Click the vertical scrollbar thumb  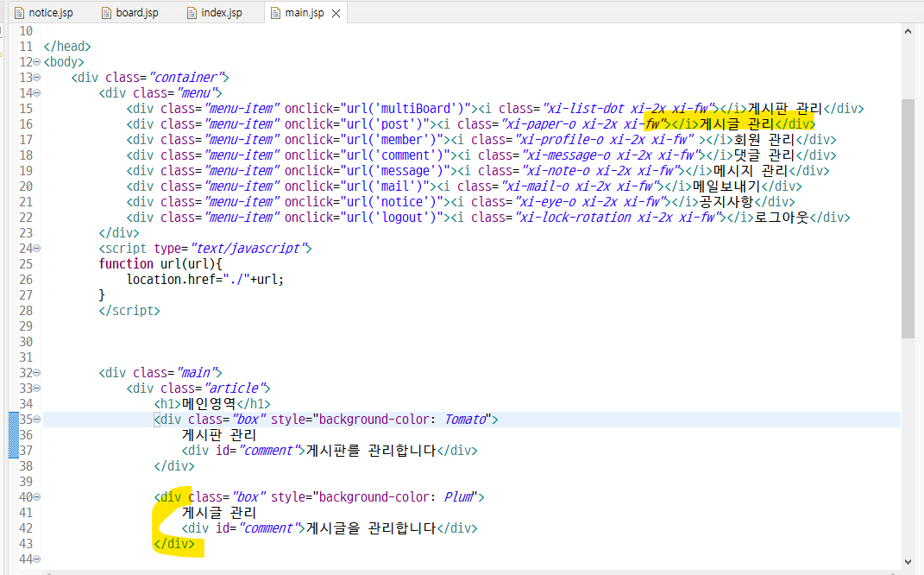coord(908,218)
